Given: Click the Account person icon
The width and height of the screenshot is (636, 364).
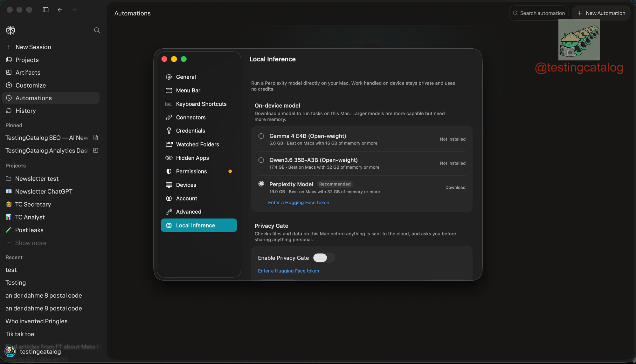Looking at the screenshot, I should click(169, 199).
